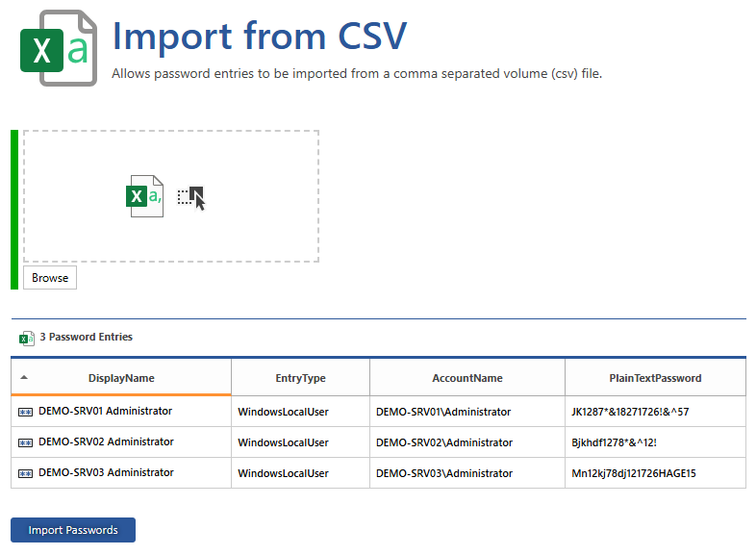The image size is (756, 555).
Task: Sort by the EntryType column header
Action: point(300,378)
